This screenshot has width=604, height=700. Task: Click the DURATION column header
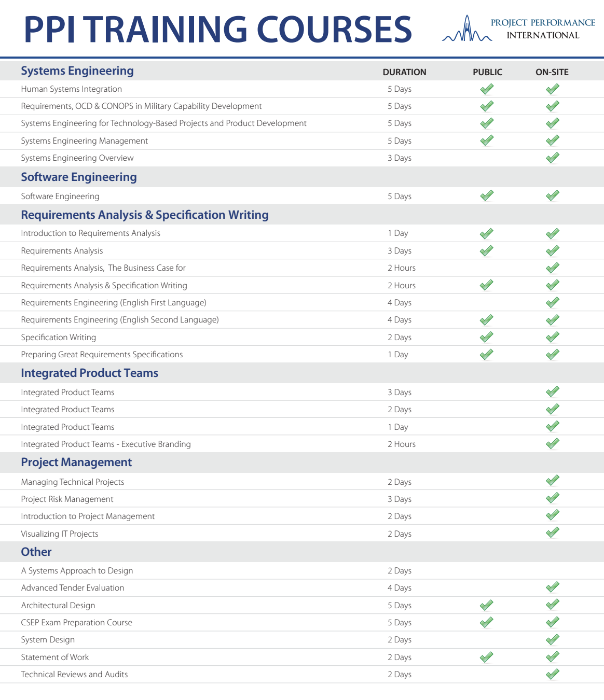404,72
